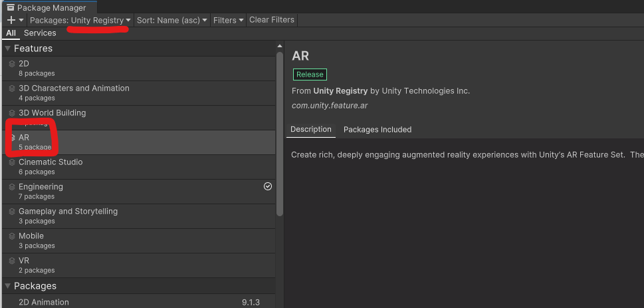This screenshot has height=308, width=644.
Task: Select the Engineering feature row
Action: tap(139, 192)
